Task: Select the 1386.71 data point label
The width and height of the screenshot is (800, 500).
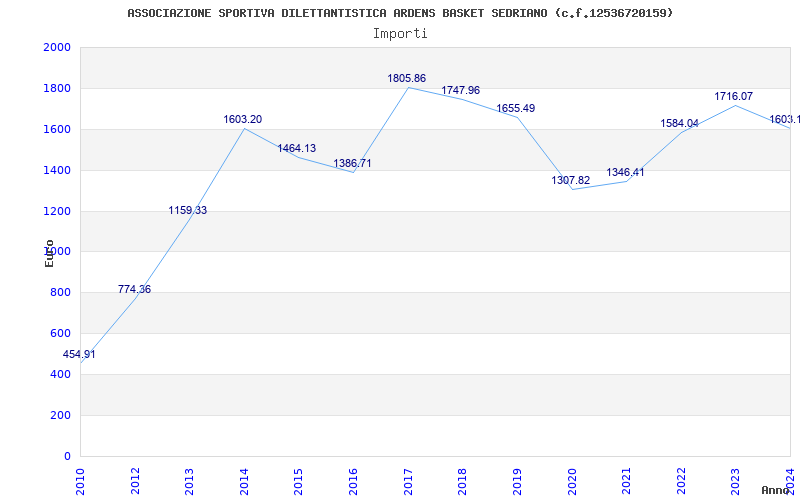Action: pos(353,163)
